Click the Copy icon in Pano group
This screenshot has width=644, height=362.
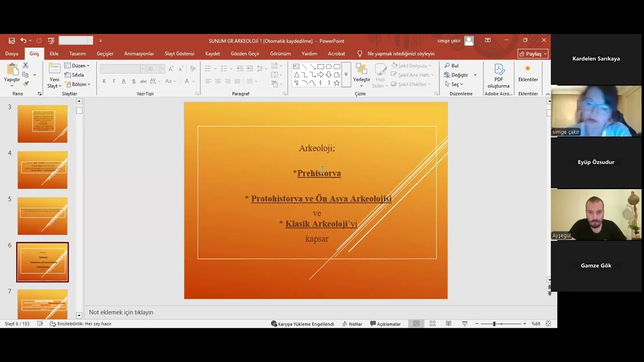pyautogui.click(x=26, y=75)
